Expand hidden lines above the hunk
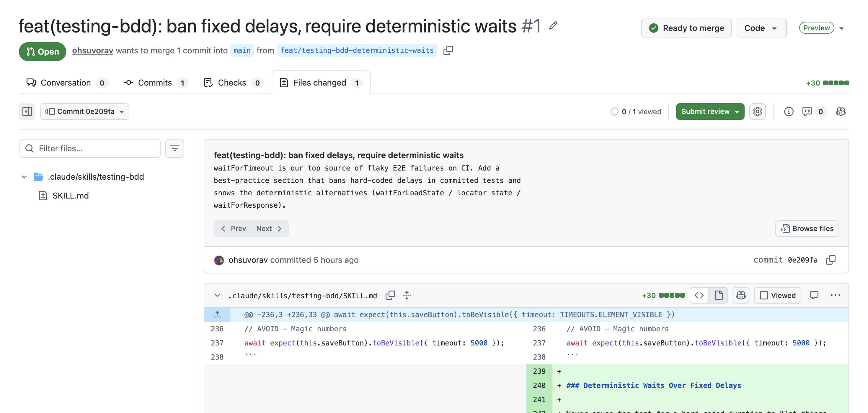 217,314
